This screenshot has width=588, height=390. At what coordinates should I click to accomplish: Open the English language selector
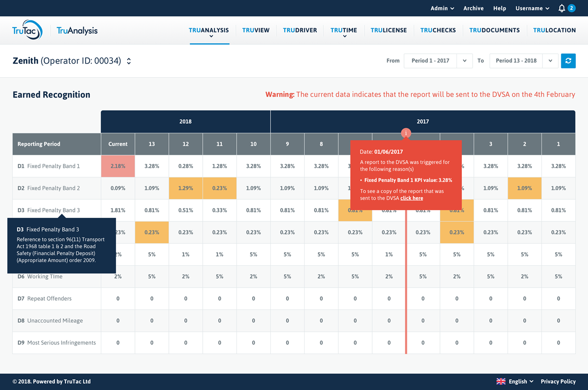[521, 381]
